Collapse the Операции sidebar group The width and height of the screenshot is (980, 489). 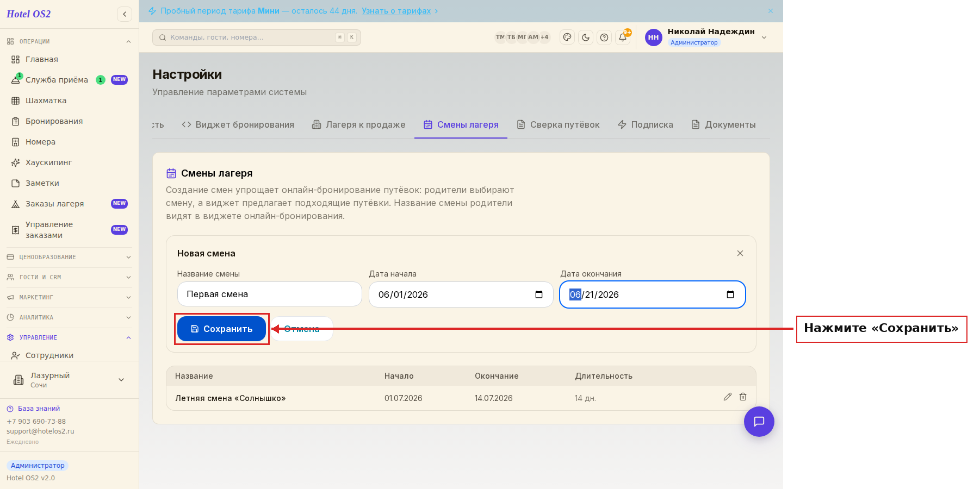tap(69, 41)
